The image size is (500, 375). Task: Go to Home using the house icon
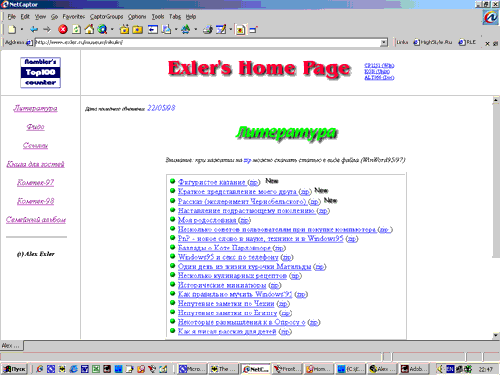coord(89,29)
